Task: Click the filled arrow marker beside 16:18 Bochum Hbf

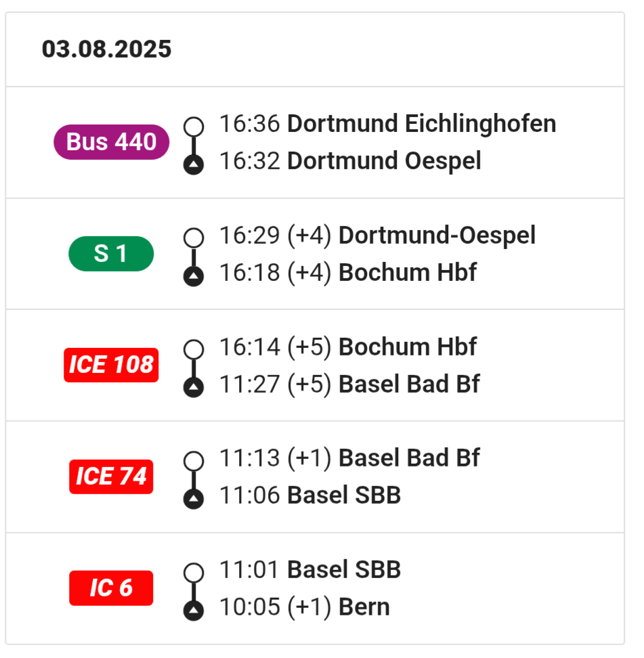Action: [x=194, y=276]
